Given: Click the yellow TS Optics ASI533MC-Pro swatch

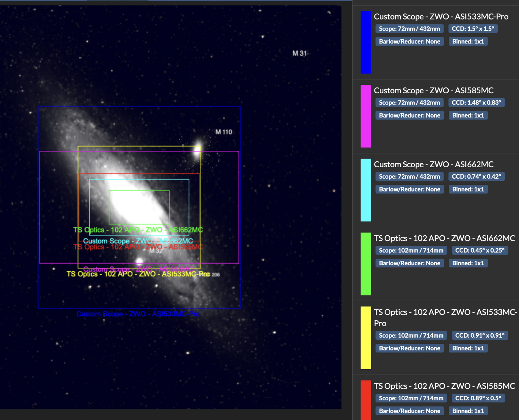Looking at the screenshot, I should (x=366, y=338).
